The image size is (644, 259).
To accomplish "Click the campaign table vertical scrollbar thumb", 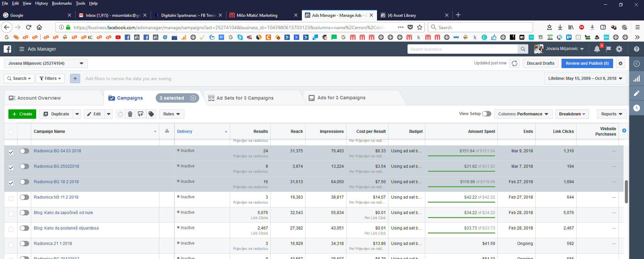I will (x=626, y=192).
